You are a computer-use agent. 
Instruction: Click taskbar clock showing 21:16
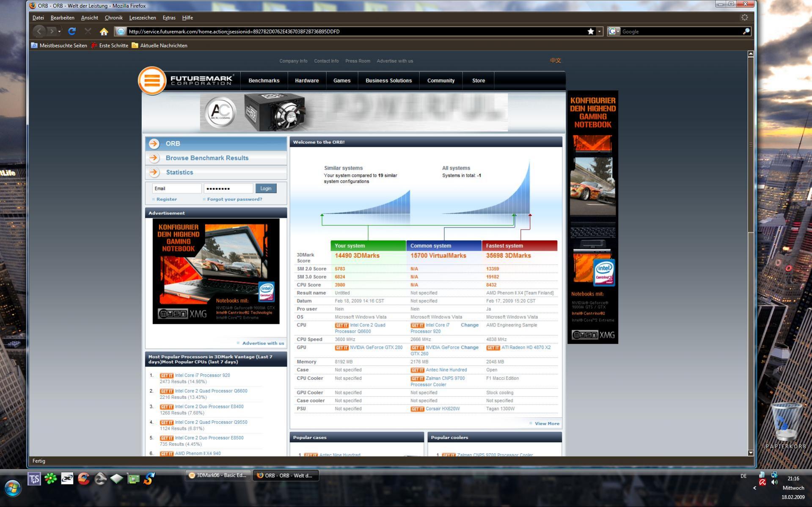tap(793, 479)
